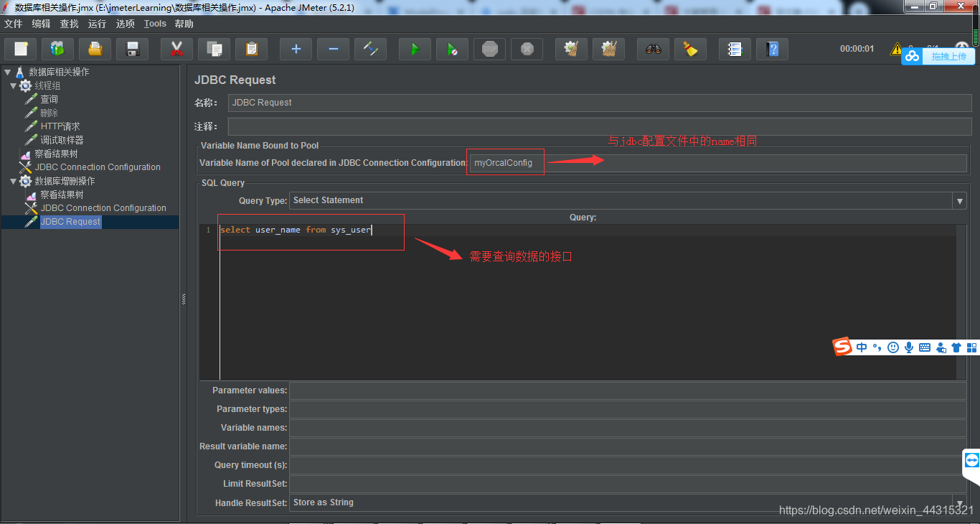The width and height of the screenshot is (980, 524).
Task: Open the 帮助 menu
Action: coord(184,24)
